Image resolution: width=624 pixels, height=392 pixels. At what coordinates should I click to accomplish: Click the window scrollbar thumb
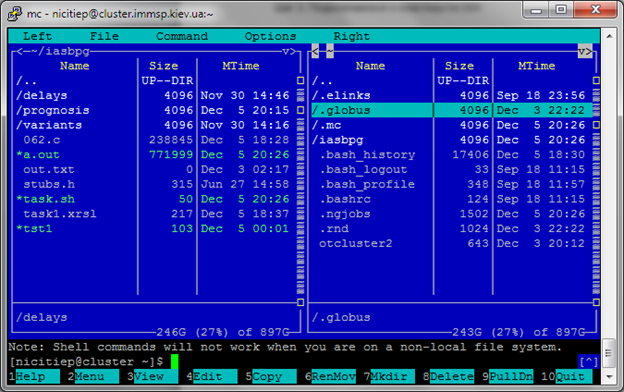608,353
